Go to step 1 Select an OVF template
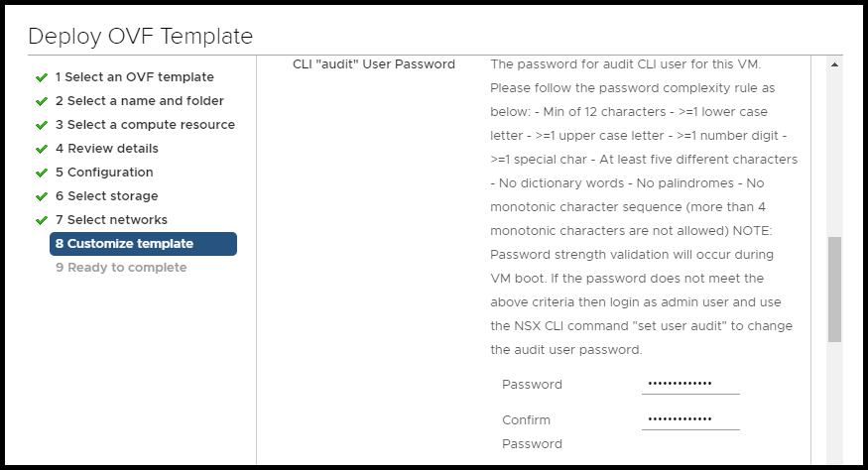Screen dimensions: 868x470 point(134,77)
